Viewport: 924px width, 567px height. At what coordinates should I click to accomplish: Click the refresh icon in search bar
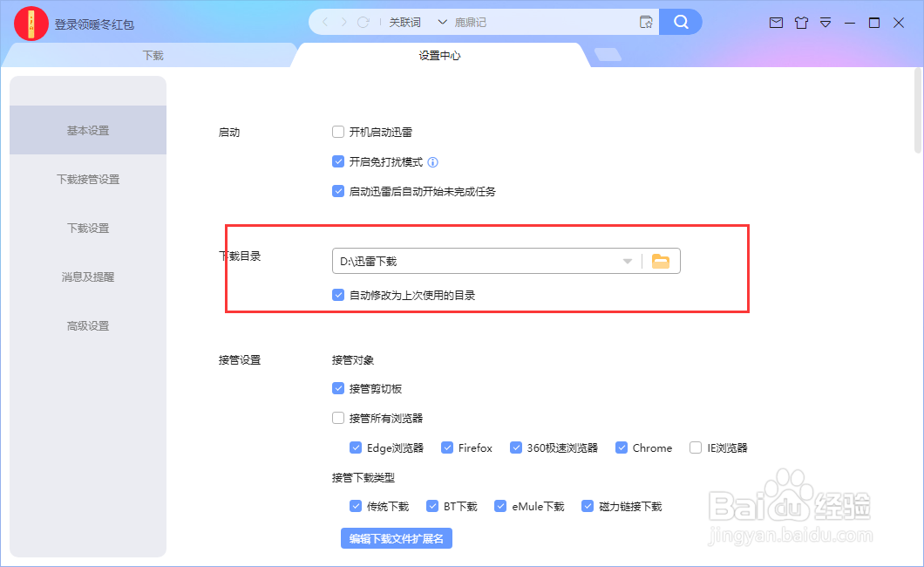(363, 23)
